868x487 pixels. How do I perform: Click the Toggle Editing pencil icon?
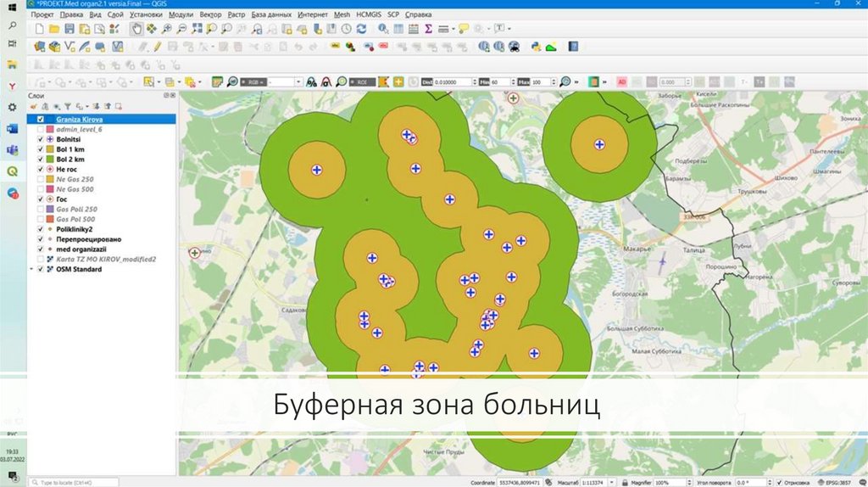coord(158,48)
